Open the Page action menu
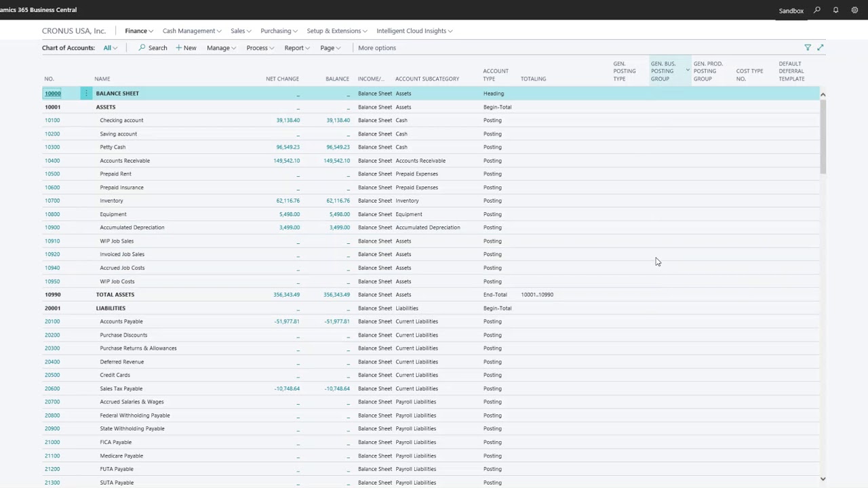This screenshot has width=868, height=488. [330, 48]
